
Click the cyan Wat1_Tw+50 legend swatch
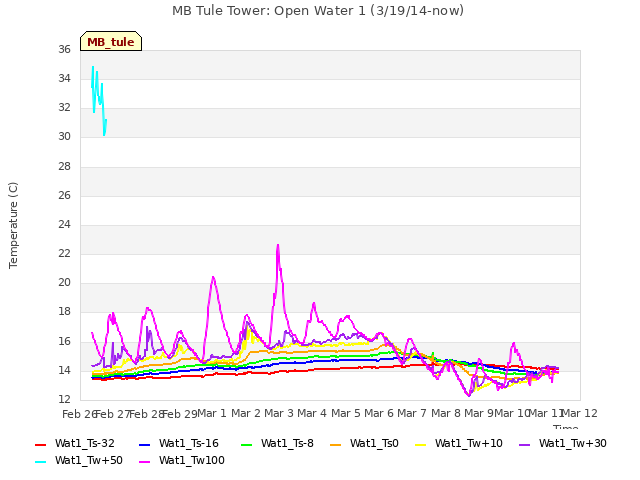[x=41, y=462]
